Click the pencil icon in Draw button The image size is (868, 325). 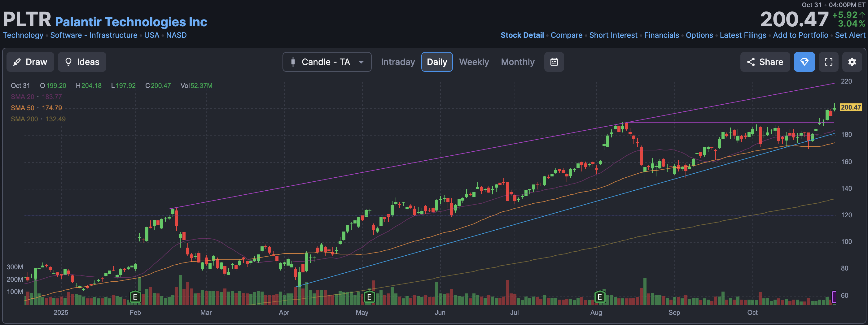pos(16,62)
